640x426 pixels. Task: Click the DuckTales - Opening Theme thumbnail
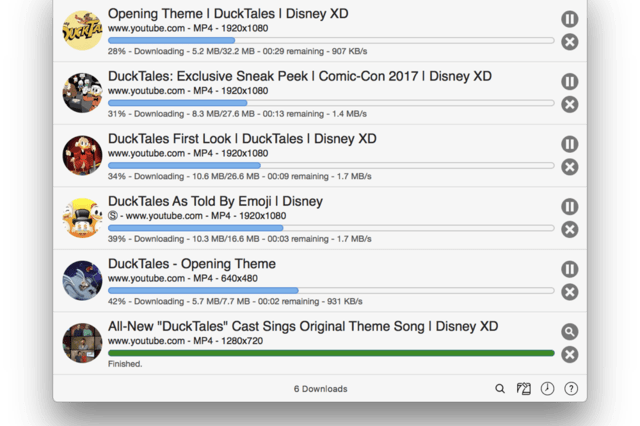click(x=82, y=281)
